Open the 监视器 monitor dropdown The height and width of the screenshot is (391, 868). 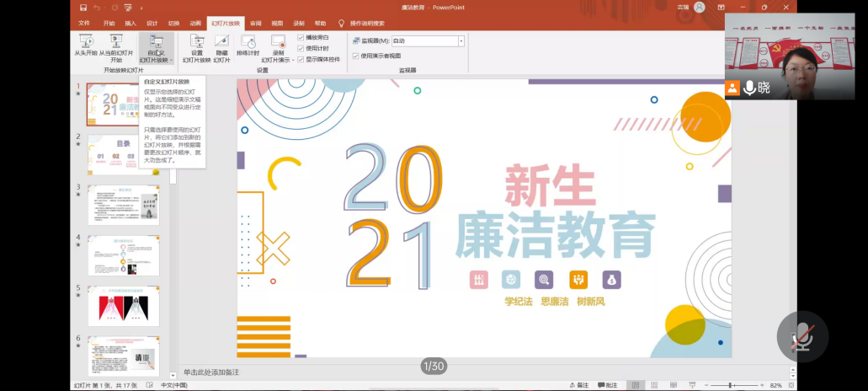(x=461, y=40)
